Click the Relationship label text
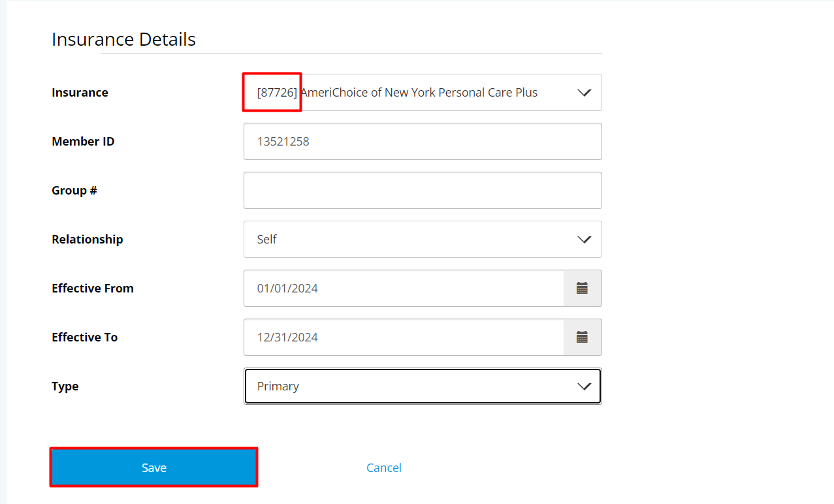 pos(88,240)
